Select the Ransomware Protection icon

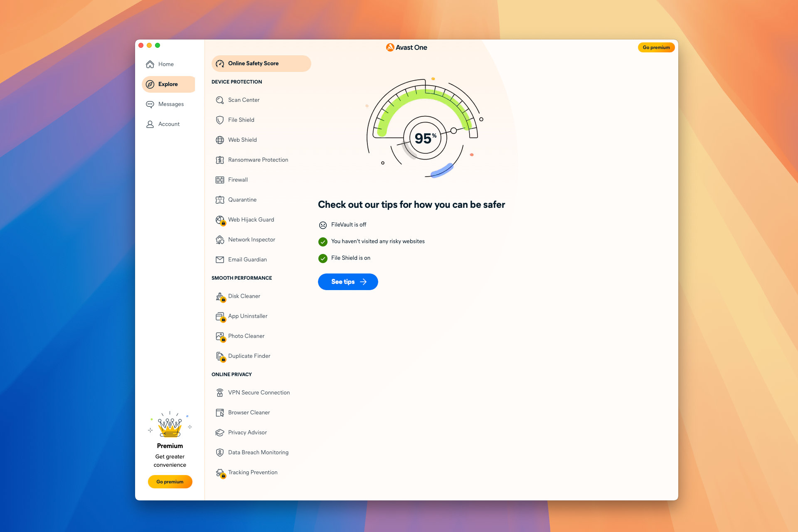click(220, 160)
